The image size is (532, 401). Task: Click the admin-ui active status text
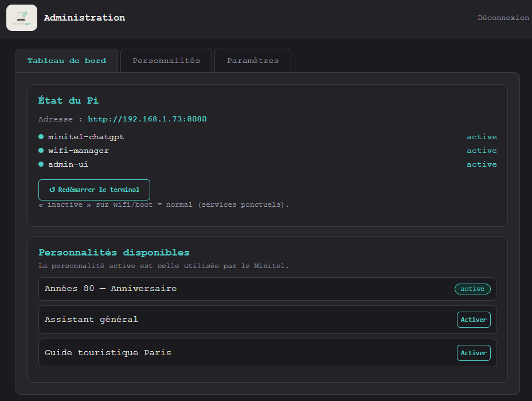[x=482, y=164]
